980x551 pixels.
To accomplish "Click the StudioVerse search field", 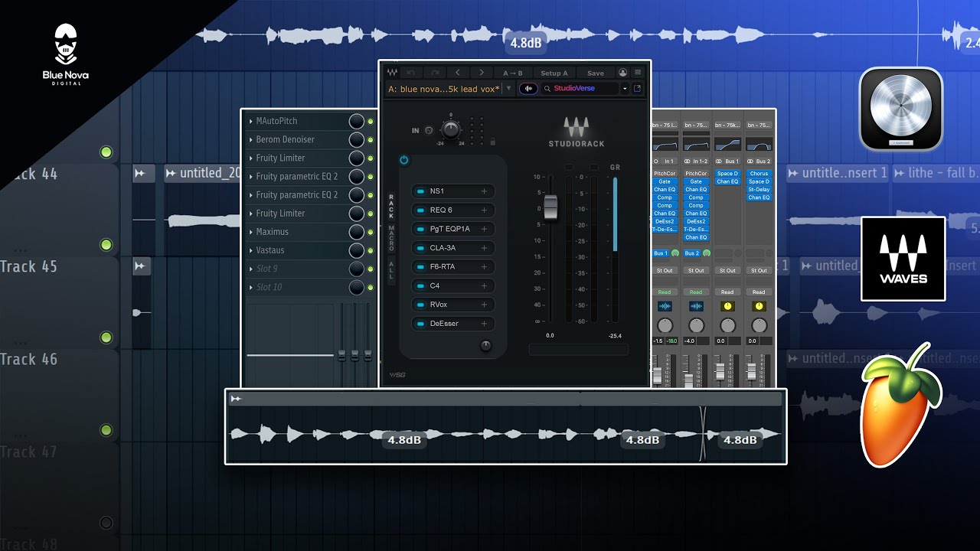I will 580,89.
